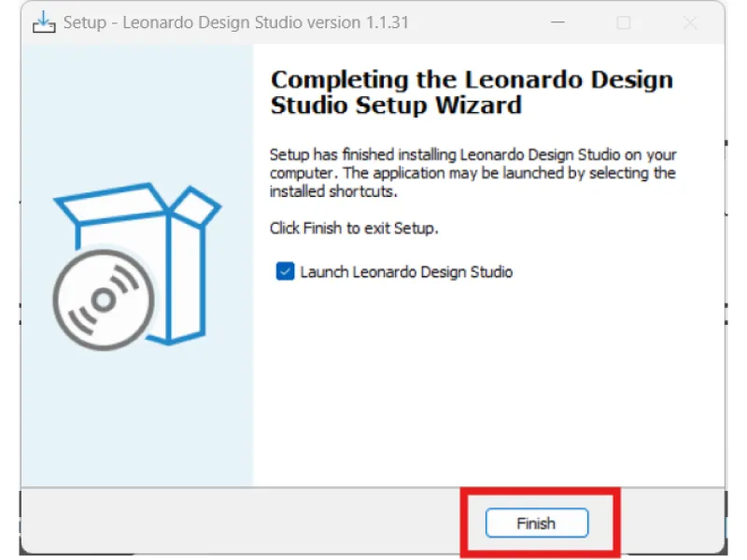The image size is (747, 560).
Task: Minimize the Setup window
Action: [x=559, y=22]
